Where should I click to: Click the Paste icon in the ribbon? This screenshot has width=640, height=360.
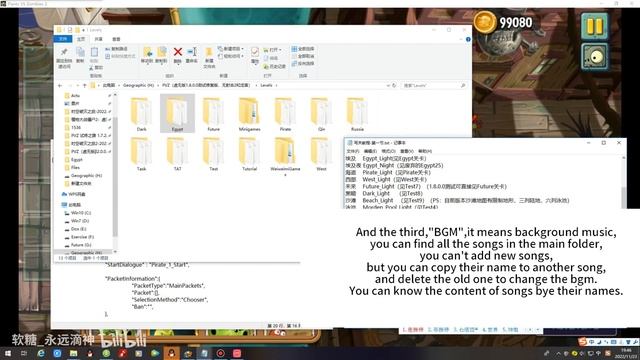[94, 52]
